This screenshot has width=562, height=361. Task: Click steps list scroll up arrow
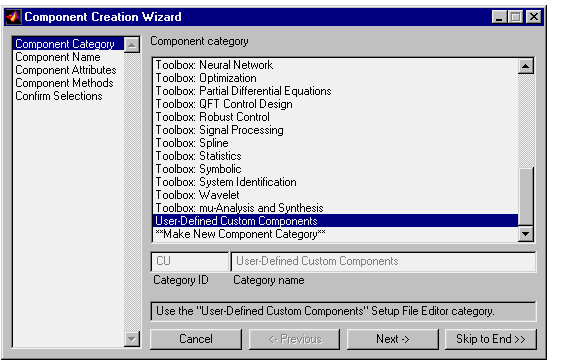[132, 45]
